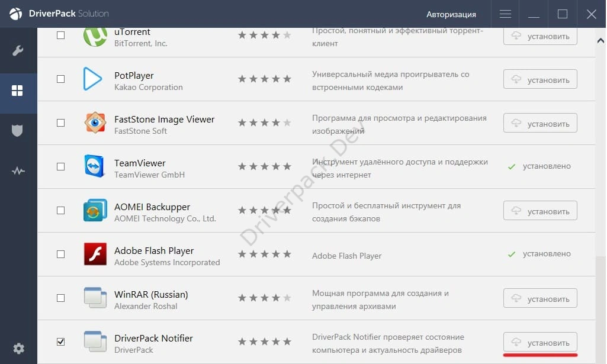Install WinRAR (Russian) via установить

(540, 298)
